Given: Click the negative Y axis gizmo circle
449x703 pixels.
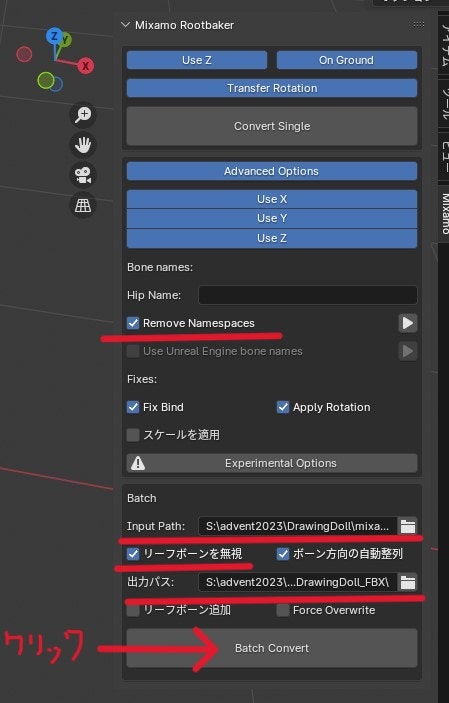Looking at the screenshot, I should point(46,80).
